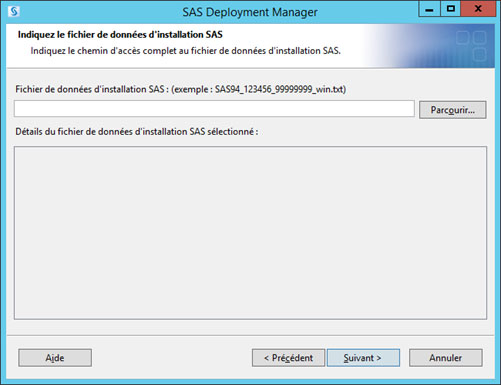This screenshot has width=501, height=385.
Task: Click the SAS Deployment Manager window title
Action: (250, 12)
